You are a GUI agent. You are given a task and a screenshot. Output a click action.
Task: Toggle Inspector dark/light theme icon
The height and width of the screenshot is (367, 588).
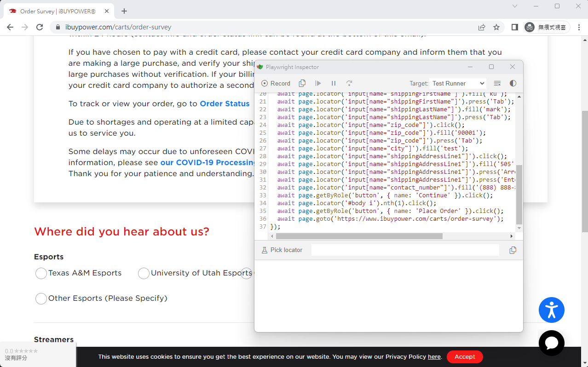[513, 83]
